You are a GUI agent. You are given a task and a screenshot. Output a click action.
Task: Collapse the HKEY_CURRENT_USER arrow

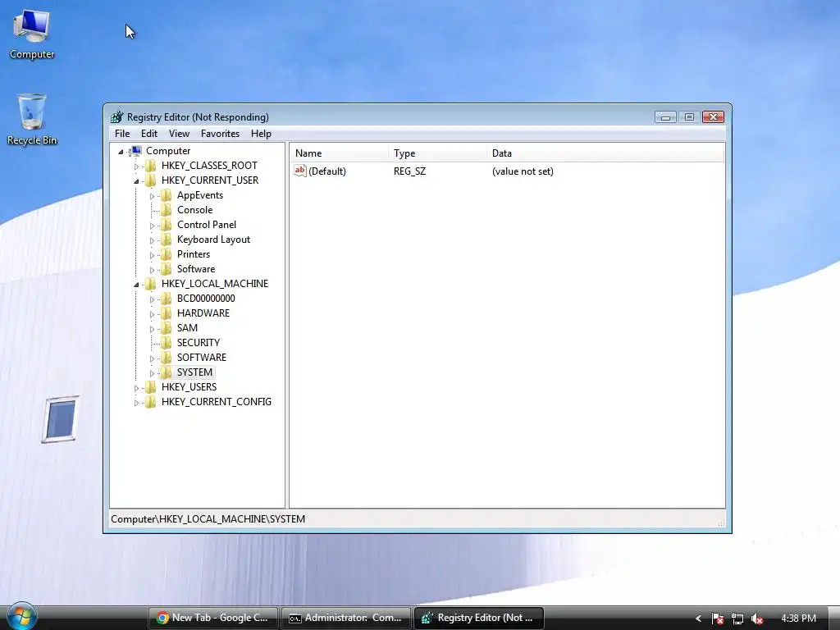point(136,181)
